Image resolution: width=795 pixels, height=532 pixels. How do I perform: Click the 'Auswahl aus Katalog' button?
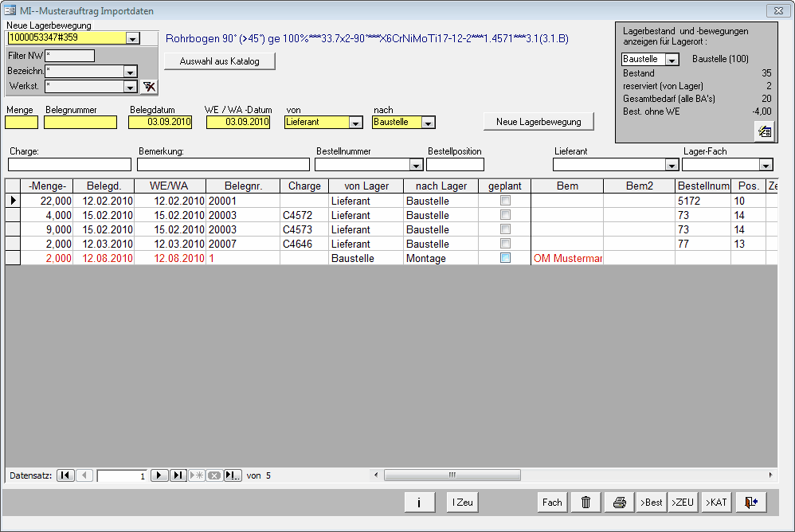click(x=220, y=61)
